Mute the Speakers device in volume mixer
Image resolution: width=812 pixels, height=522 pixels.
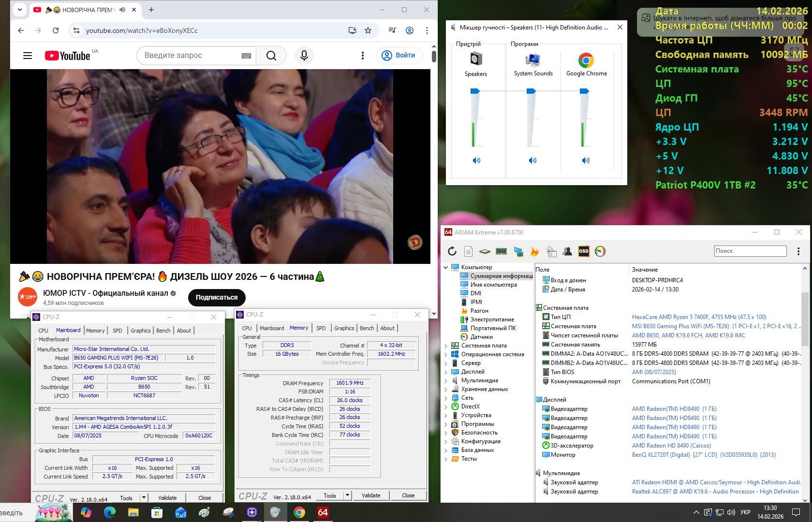point(476,160)
